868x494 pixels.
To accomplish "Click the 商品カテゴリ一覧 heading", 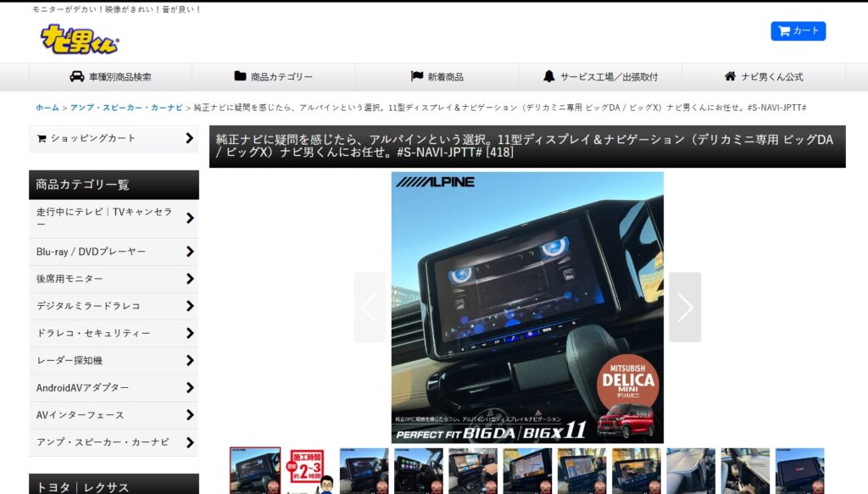I will [114, 185].
